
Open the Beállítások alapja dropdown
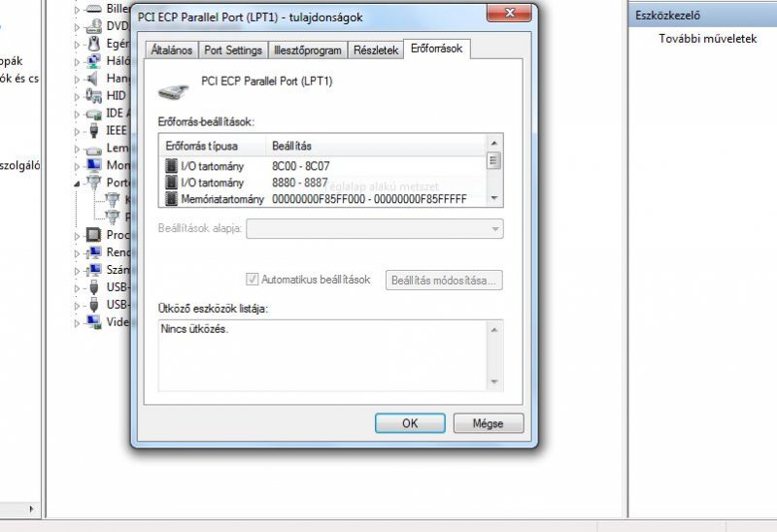[x=375, y=229]
